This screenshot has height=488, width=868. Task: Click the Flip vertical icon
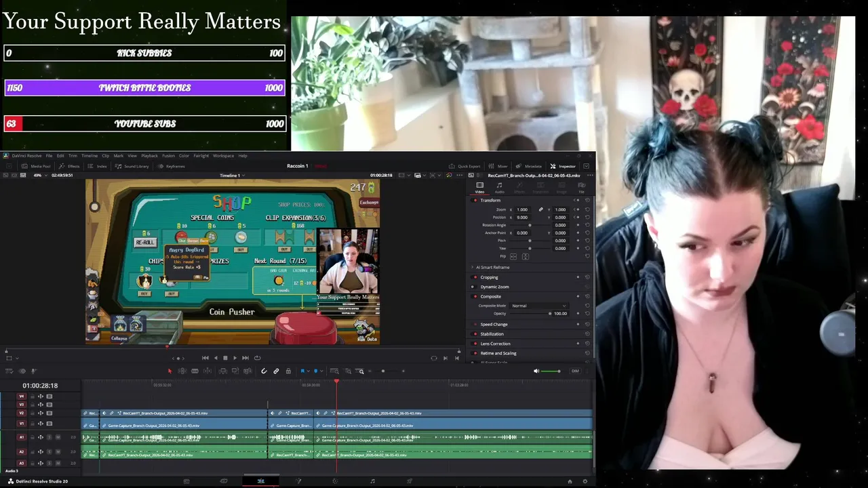[x=525, y=256]
